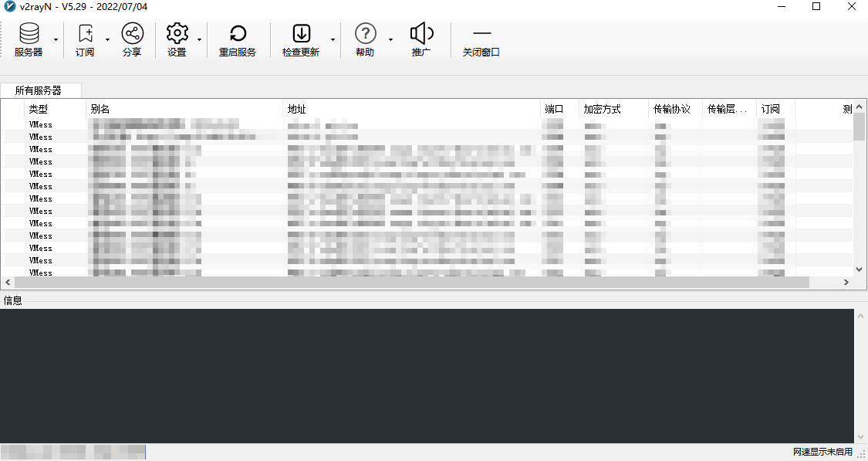Click inside the 信息 log area
This screenshot has width=868, height=461.
point(426,375)
